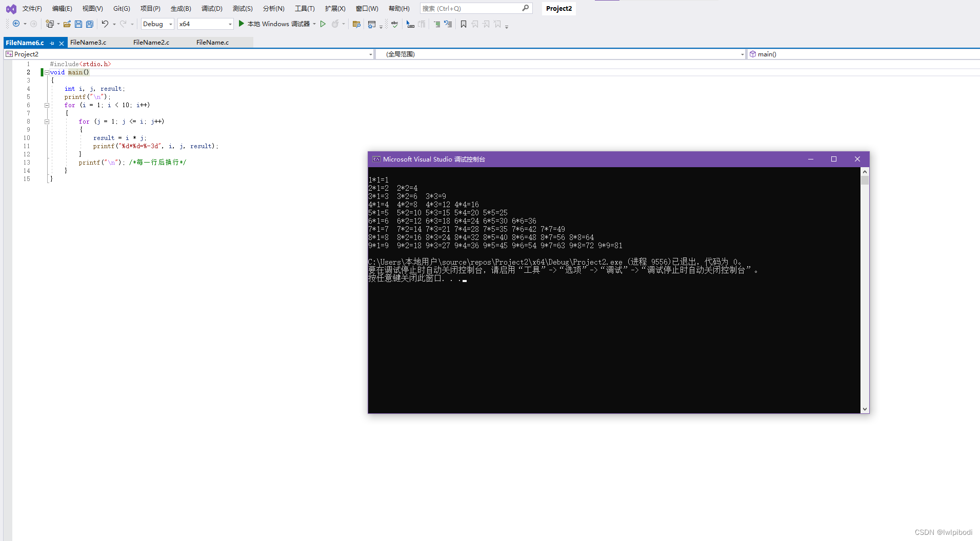Image resolution: width=980 pixels, height=541 pixels.
Task: Open the 生成(B) menu
Action: 181,9
